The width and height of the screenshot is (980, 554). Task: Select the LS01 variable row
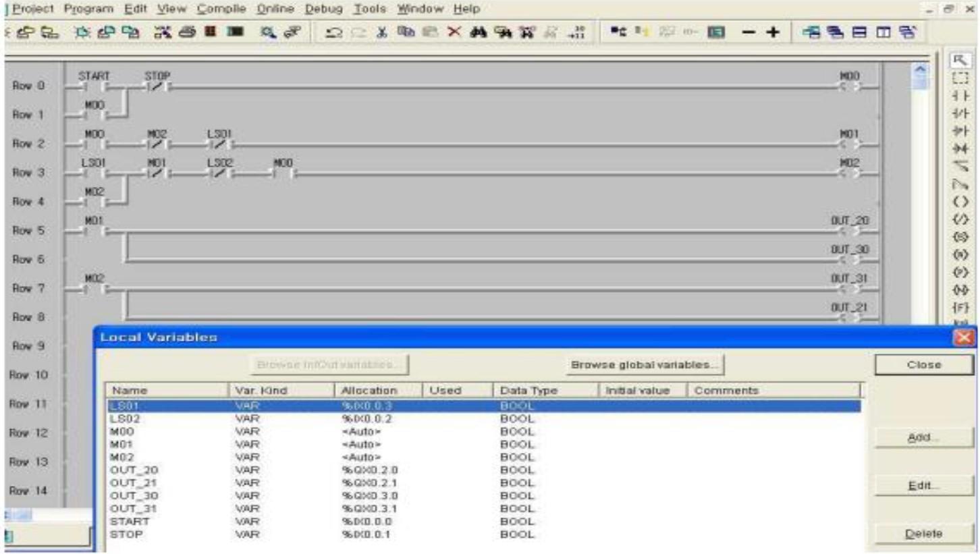(x=483, y=406)
